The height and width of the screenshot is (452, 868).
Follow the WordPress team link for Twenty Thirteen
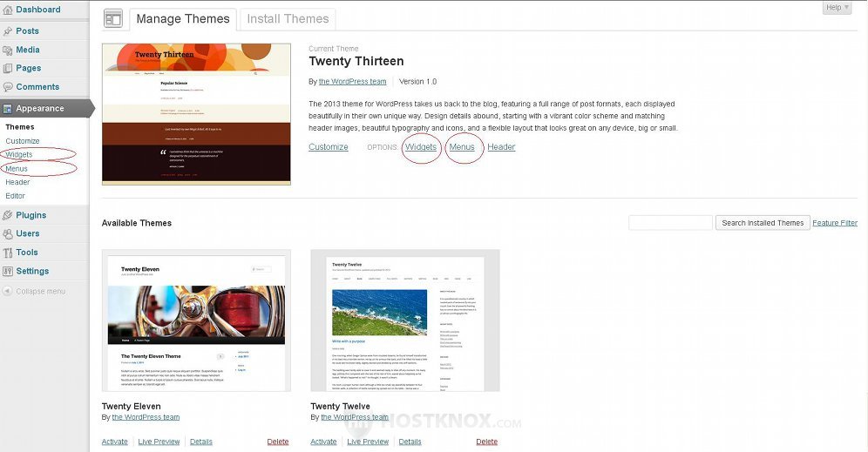click(x=353, y=81)
